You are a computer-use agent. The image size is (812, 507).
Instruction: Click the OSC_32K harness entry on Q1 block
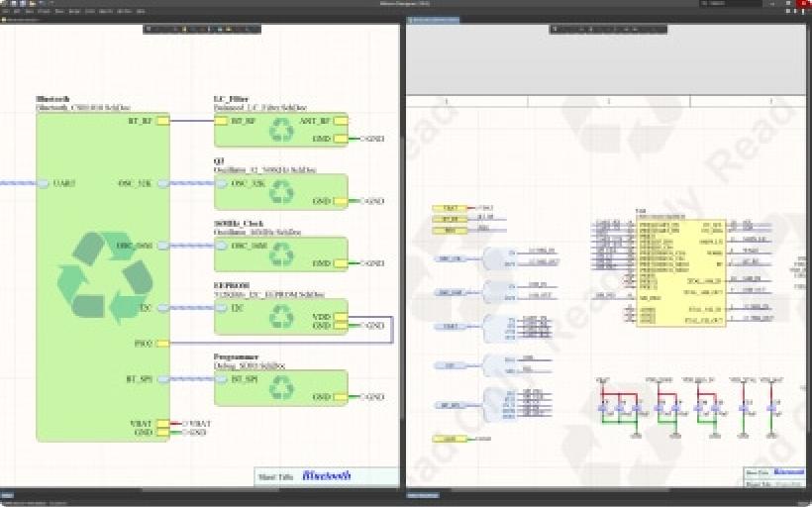click(x=221, y=183)
